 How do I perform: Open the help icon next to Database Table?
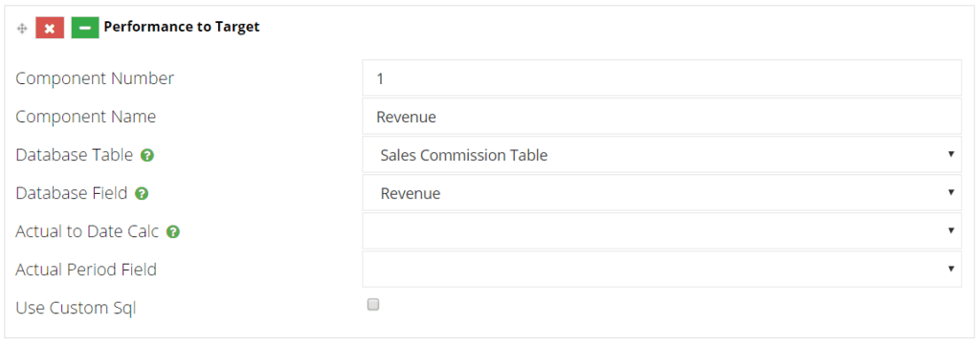point(147,156)
